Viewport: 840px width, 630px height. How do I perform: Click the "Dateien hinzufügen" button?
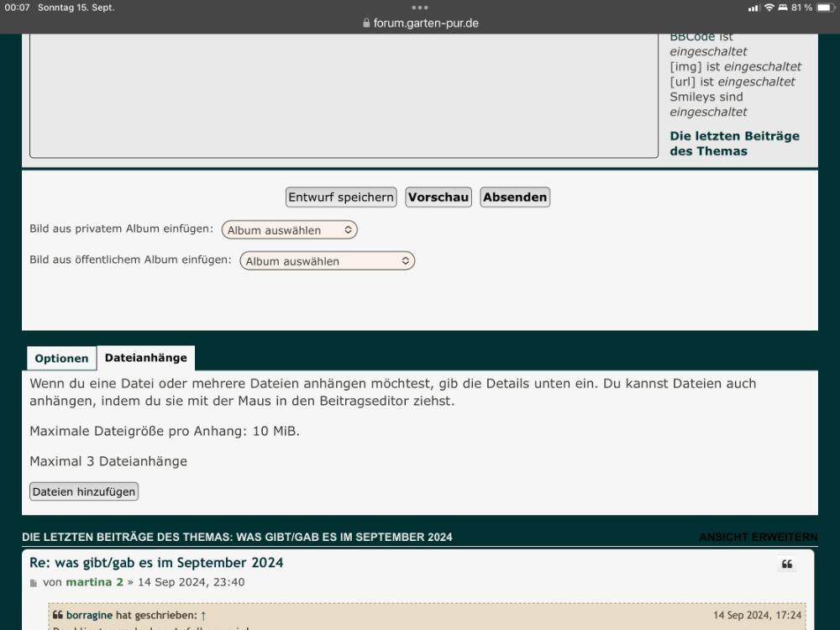(84, 492)
